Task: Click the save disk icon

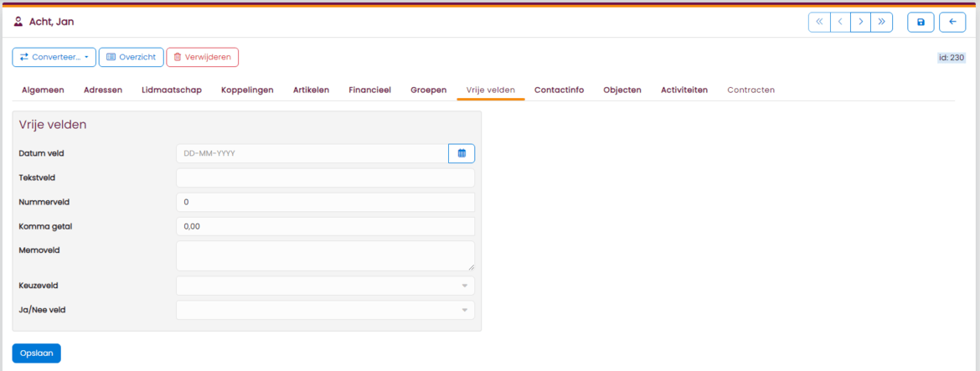Action: coord(921,22)
